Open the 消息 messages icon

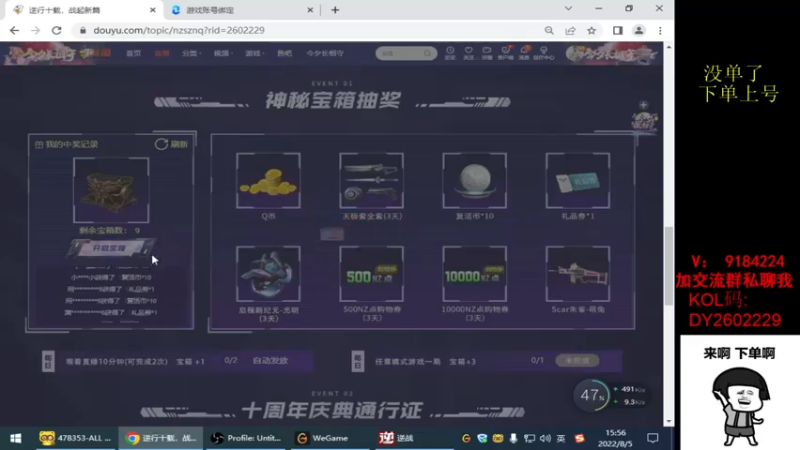point(524,53)
